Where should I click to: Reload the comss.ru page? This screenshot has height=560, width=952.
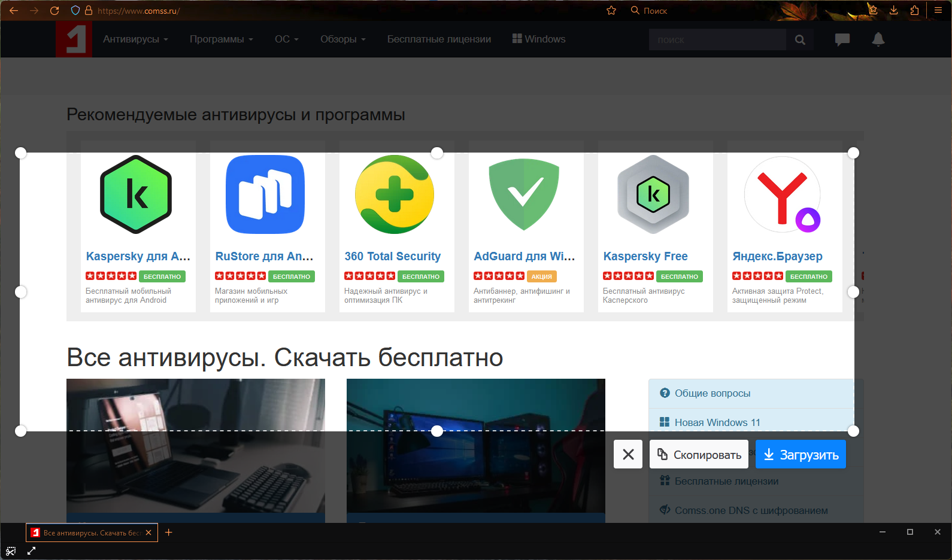click(54, 11)
